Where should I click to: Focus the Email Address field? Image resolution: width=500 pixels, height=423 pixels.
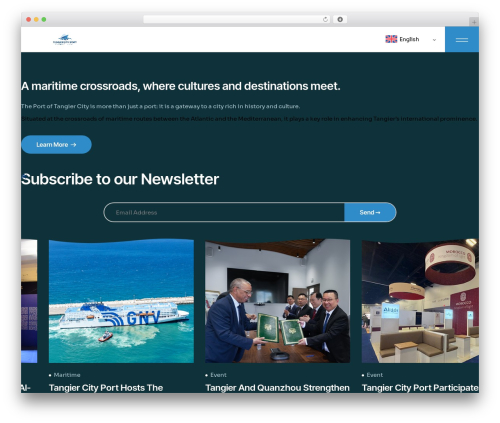(x=224, y=212)
